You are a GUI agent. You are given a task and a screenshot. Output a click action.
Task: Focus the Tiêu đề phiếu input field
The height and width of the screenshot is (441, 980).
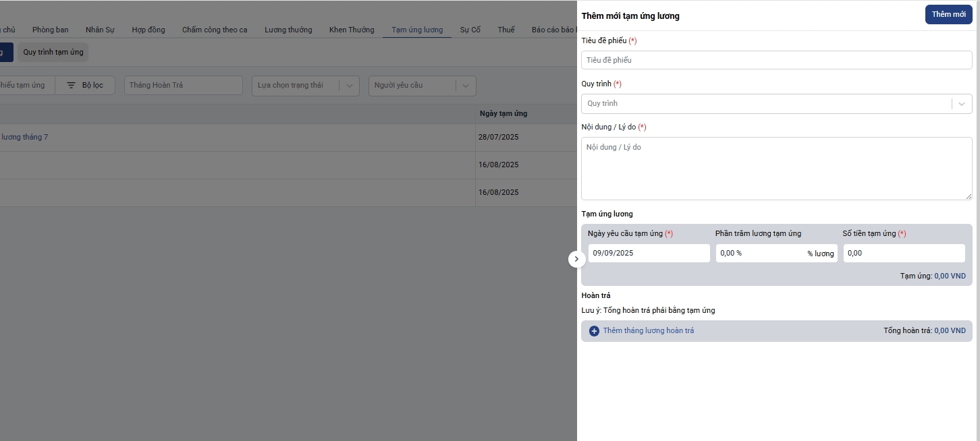coord(776,60)
